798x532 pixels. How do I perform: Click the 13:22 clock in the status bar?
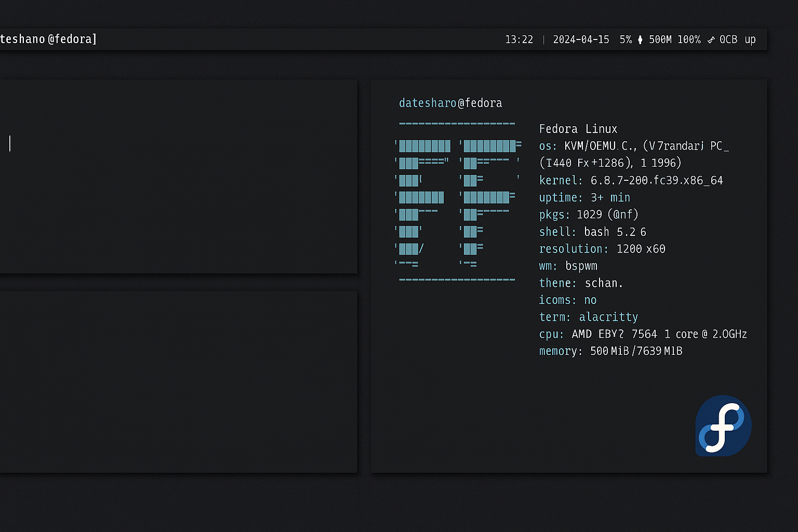(519, 39)
